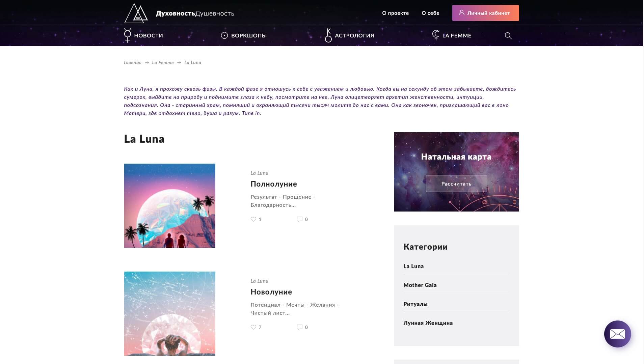Open the search magnifier icon
Screen dimensions: 644x364
click(508, 35)
